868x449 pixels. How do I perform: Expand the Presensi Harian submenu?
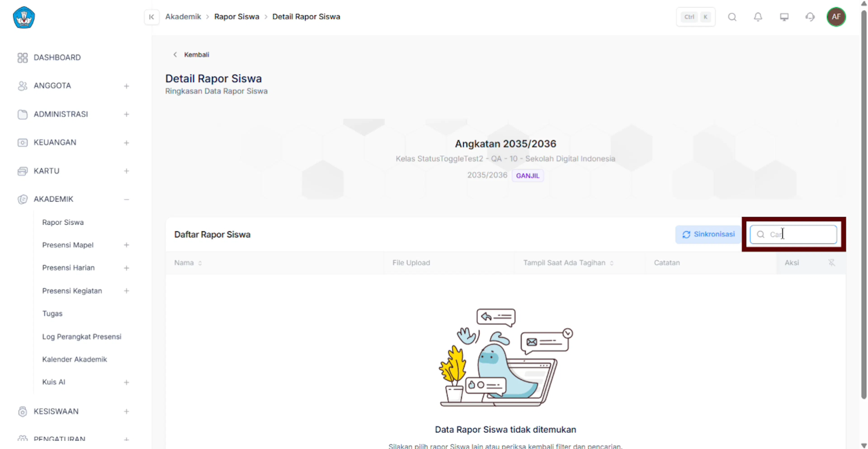point(126,268)
